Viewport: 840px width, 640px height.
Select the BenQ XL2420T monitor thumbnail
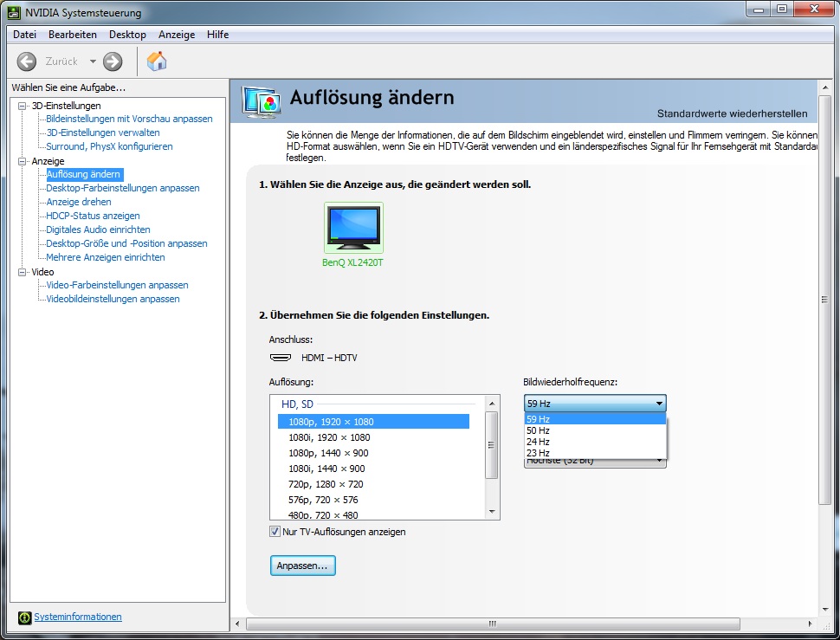click(353, 228)
